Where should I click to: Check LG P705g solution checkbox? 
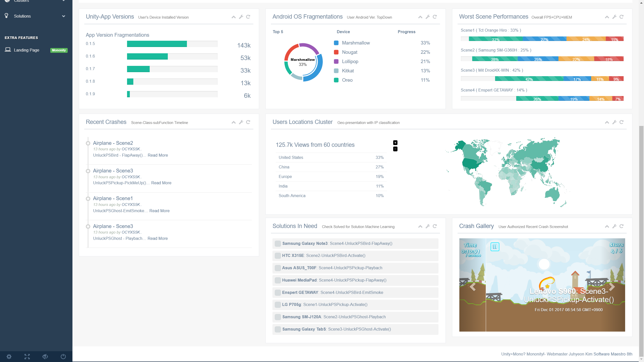278,305
